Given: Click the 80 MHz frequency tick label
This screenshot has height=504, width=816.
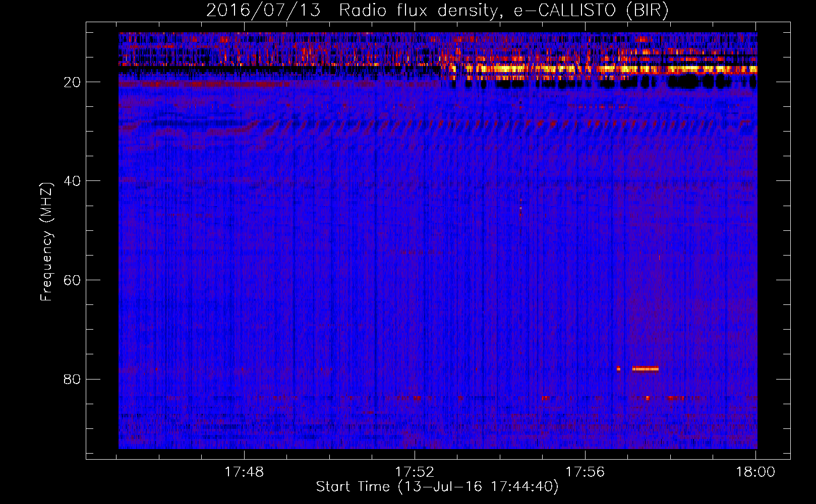Looking at the screenshot, I should point(73,379).
